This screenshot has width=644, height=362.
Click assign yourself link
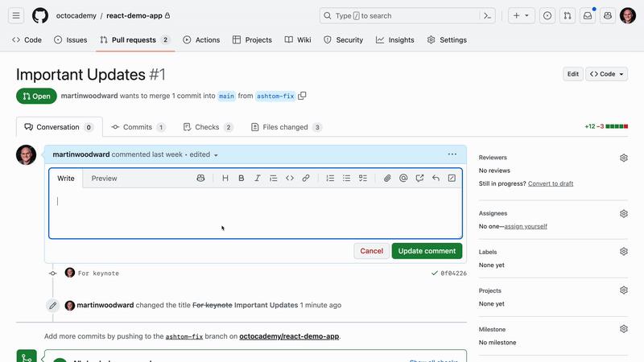pos(526,226)
